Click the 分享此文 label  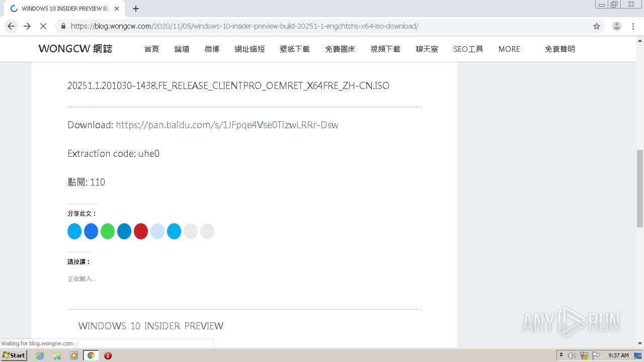click(82, 213)
